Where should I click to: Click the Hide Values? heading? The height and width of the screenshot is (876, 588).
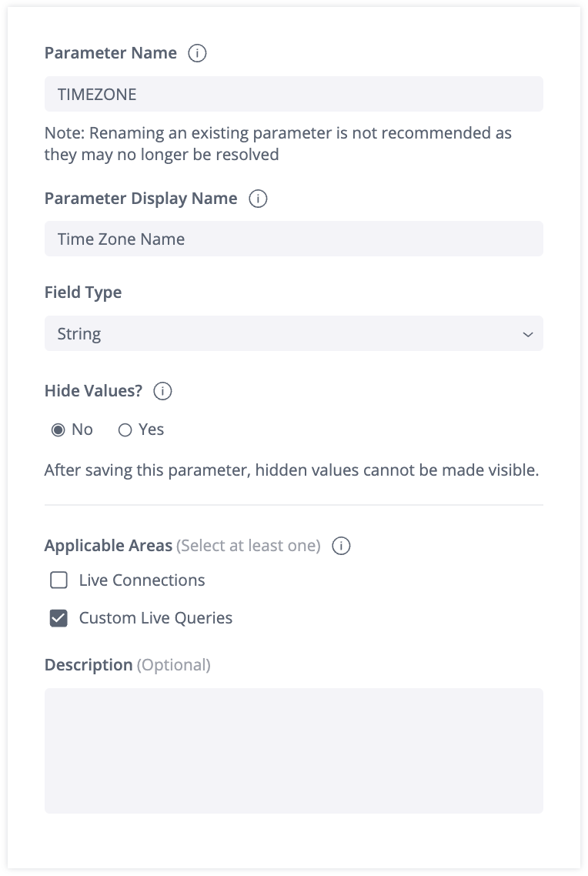[x=93, y=390]
